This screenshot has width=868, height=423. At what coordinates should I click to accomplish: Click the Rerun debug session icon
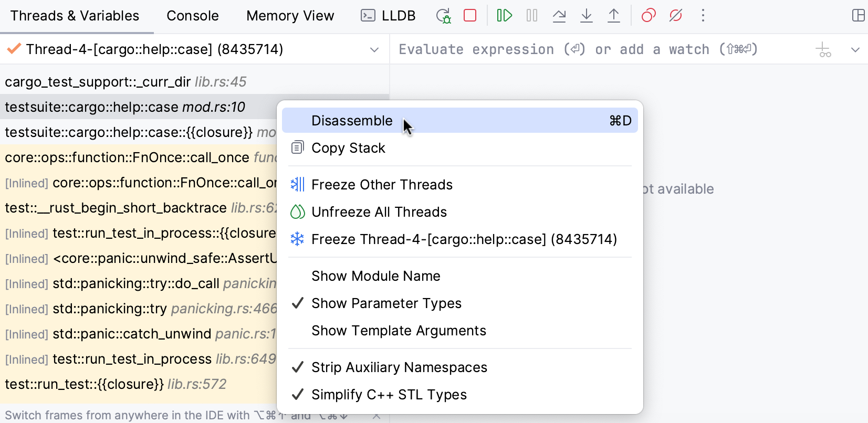[443, 16]
